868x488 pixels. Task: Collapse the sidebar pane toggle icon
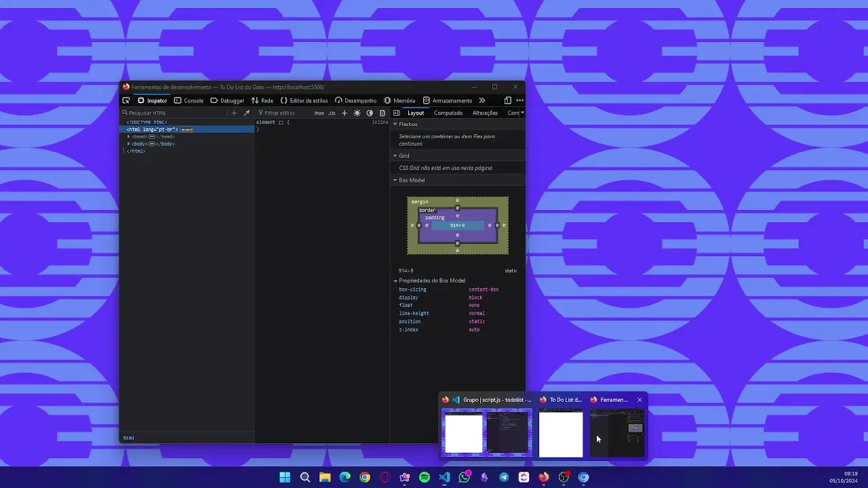397,113
